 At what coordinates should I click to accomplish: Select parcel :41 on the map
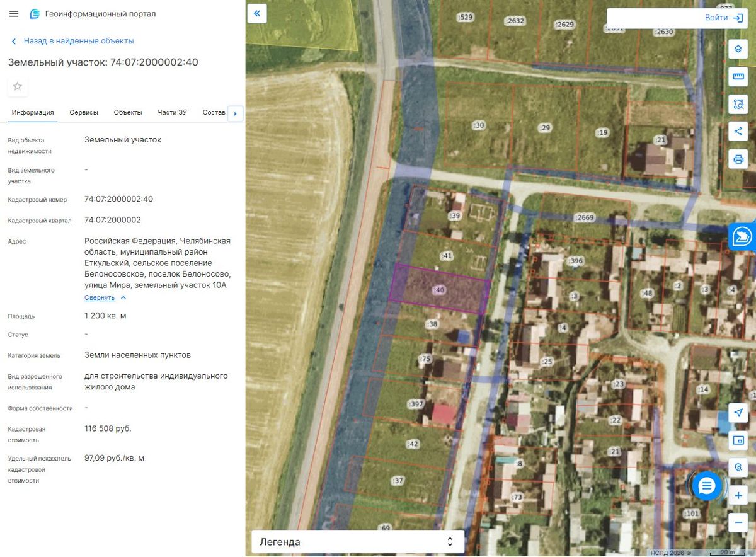pos(448,256)
